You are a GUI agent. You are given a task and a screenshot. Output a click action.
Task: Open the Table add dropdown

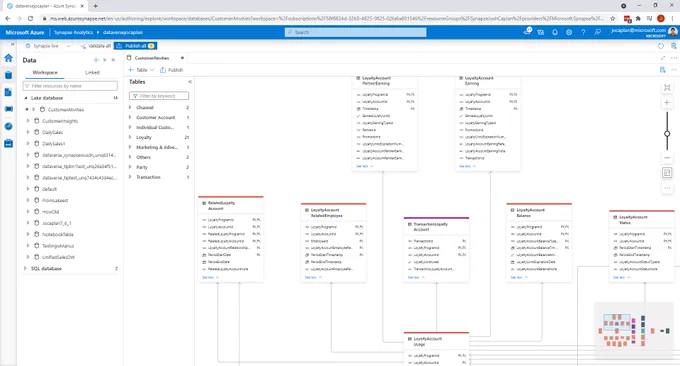[x=141, y=70]
